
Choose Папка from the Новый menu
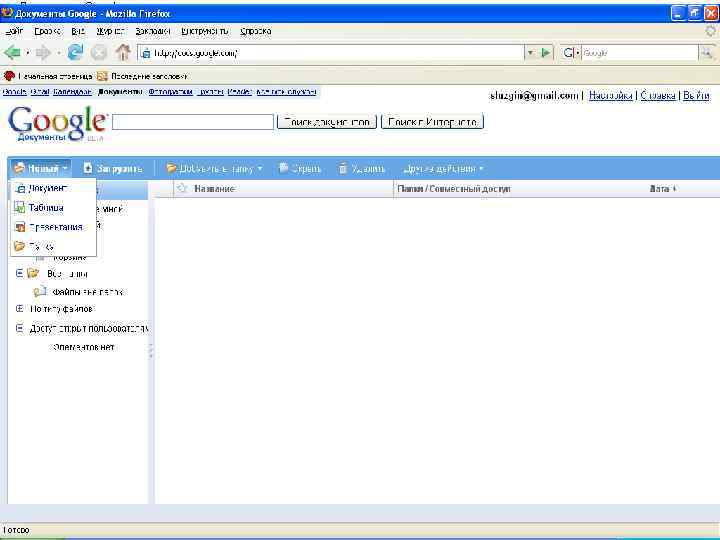[x=53, y=247]
